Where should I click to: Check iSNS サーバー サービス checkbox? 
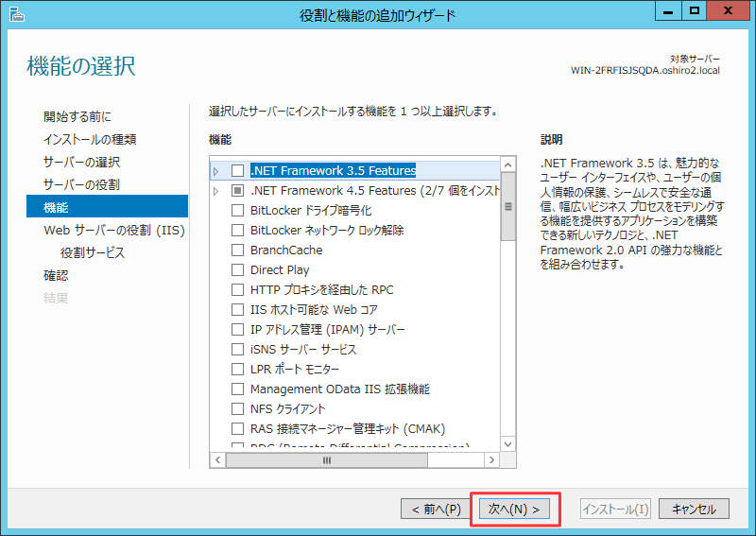238,349
